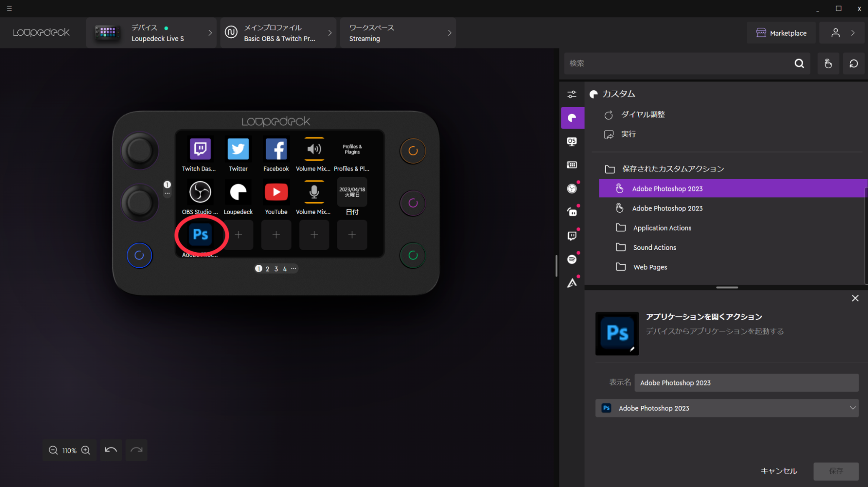868x487 pixels.
Task: Select the execute action item
Action: (x=620, y=134)
